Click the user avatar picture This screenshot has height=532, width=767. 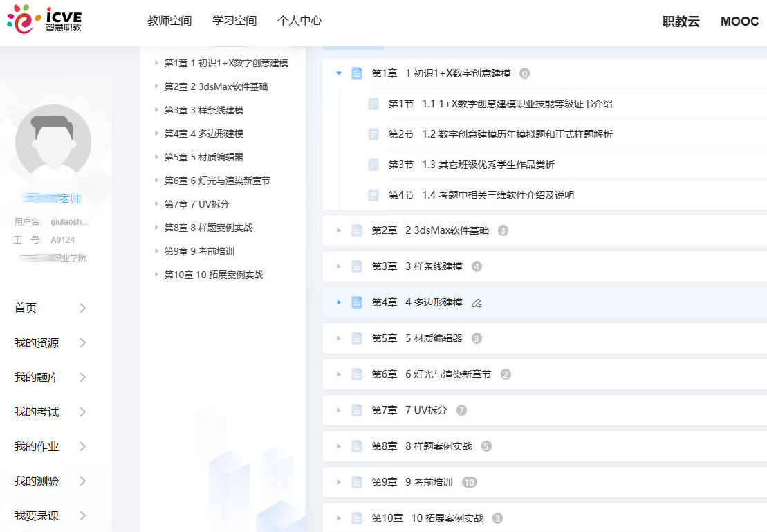(x=53, y=142)
